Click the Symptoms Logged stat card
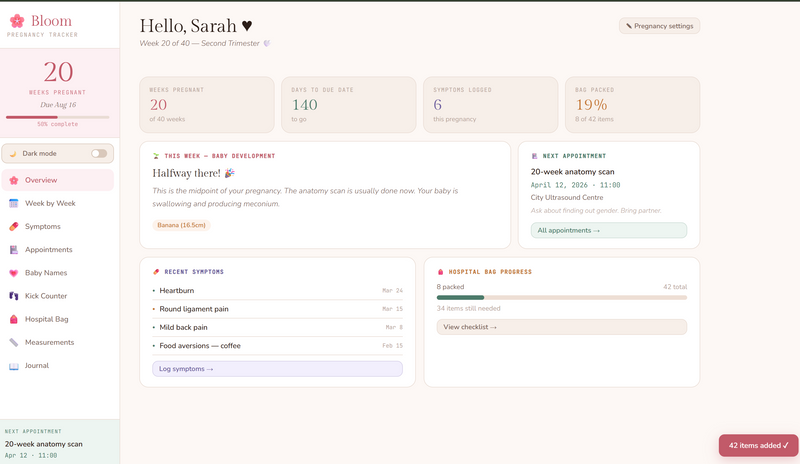The height and width of the screenshot is (464, 800). coord(490,105)
